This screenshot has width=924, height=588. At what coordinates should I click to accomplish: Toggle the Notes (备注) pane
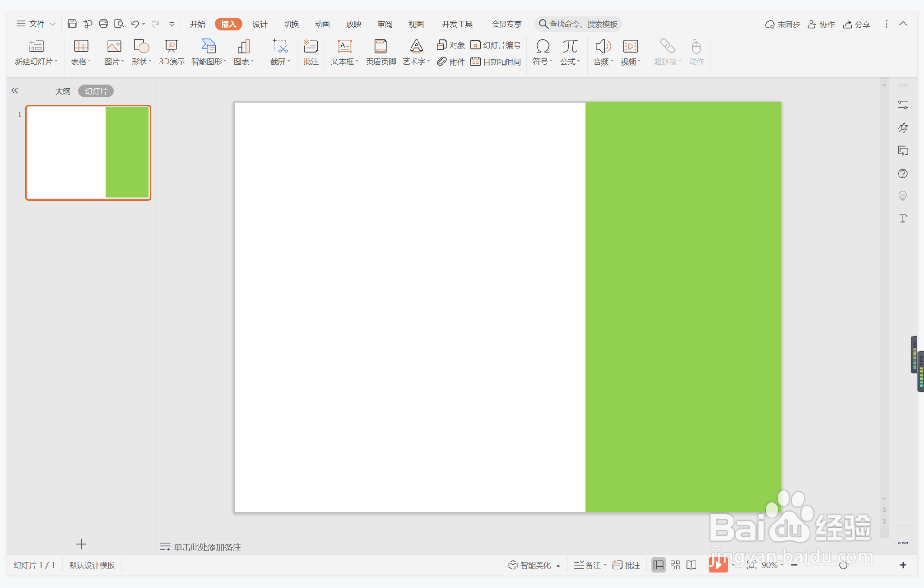click(x=587, y=565)
